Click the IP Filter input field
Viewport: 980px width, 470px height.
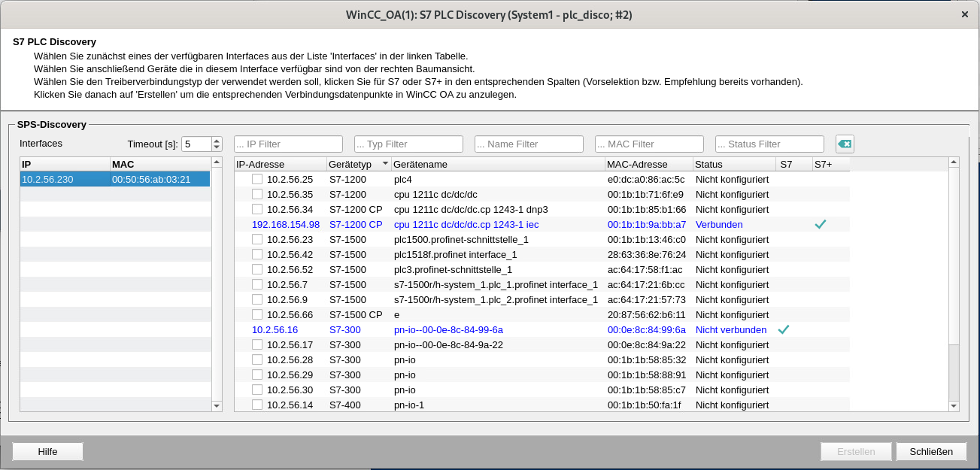pyautogui.click(x=288, y=144)
